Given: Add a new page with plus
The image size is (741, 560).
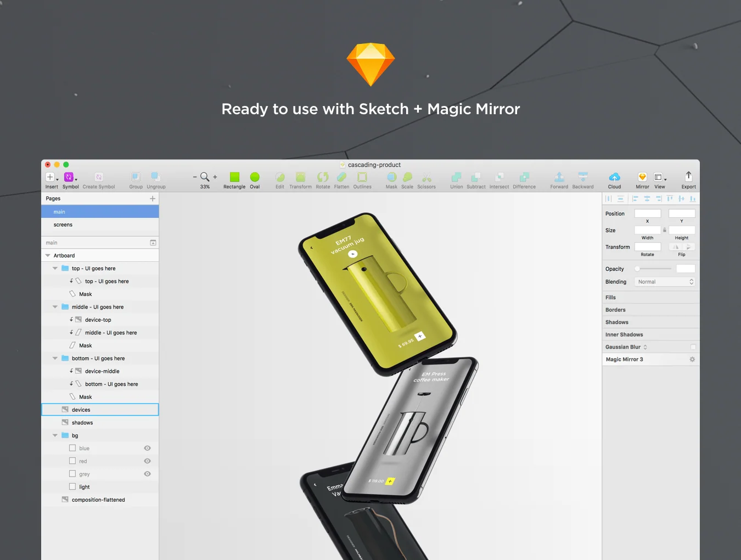Looking at the screenshot, I should pyautogui.click(x=153, y=199).
